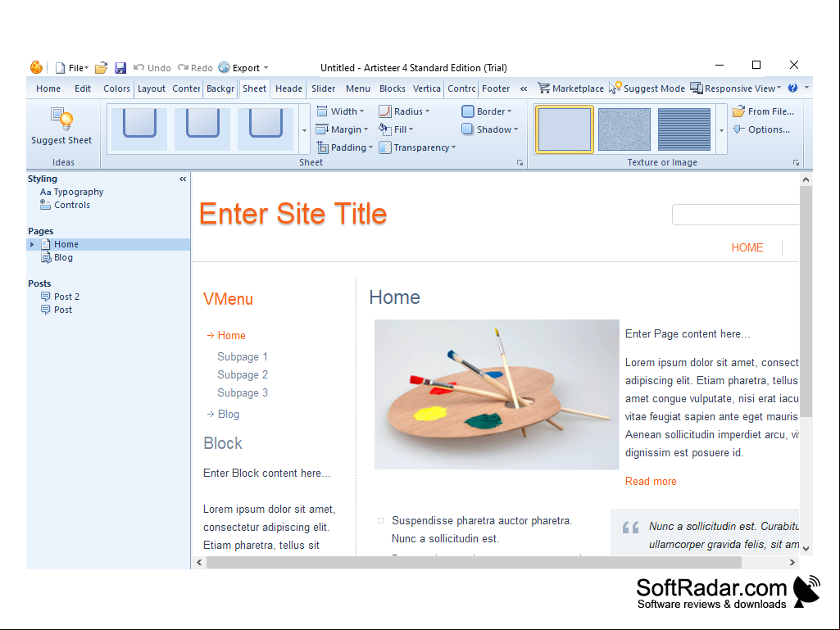Open the Padding dropdown
Viewport: 840px width, 630px height.
coord(345,147)
